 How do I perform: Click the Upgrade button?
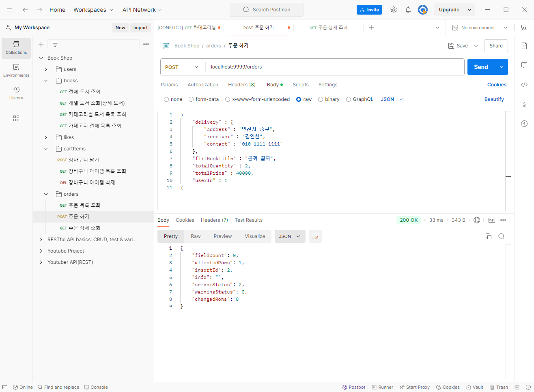[449, 10]
